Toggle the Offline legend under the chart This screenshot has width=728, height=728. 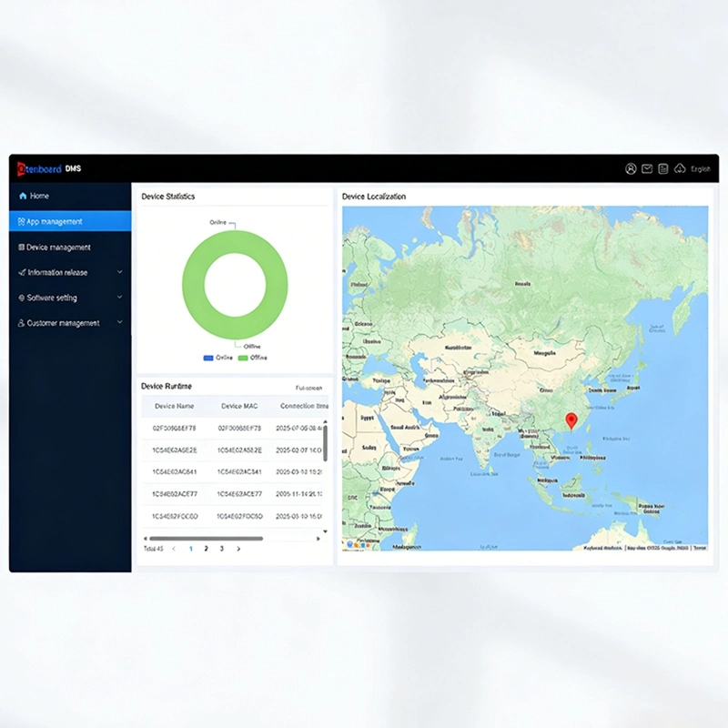(x=253, y=357)
